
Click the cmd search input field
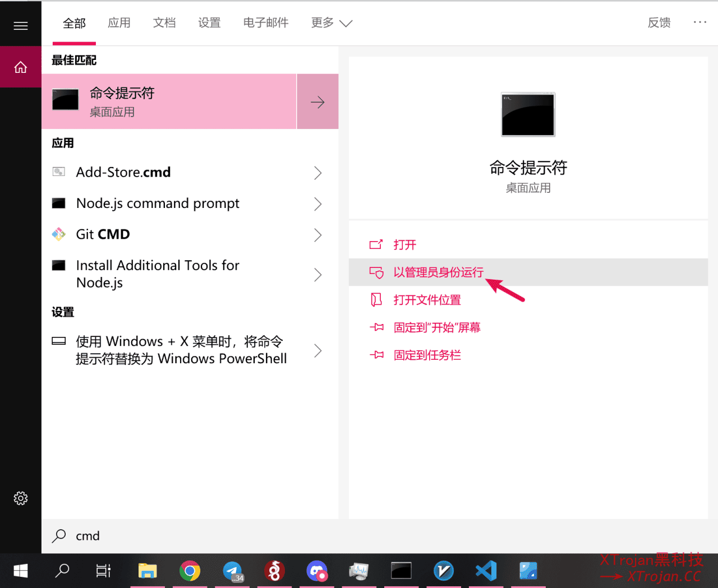point(379,536)
